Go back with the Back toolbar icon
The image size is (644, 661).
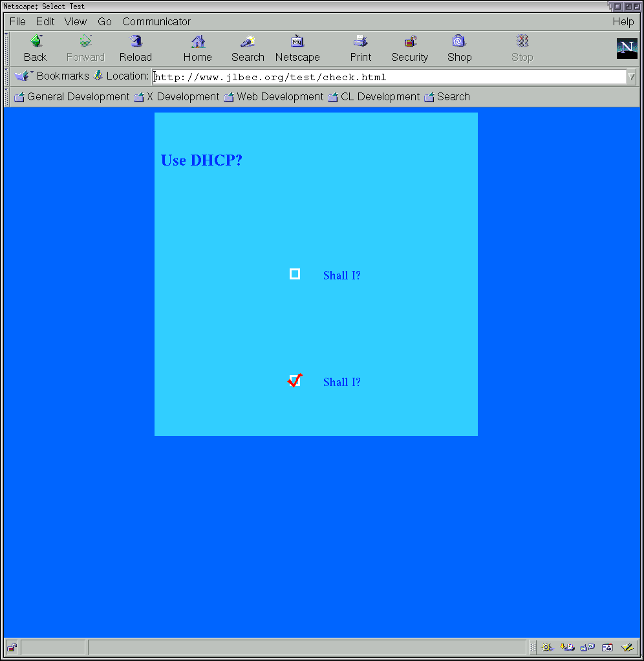36,48
